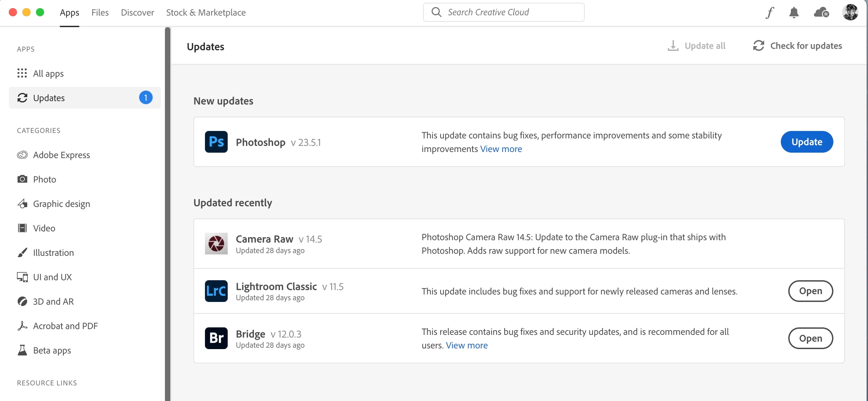Click Check for updates
The width and height of the screenshot is (868, 401).
[x=797, y=46]
